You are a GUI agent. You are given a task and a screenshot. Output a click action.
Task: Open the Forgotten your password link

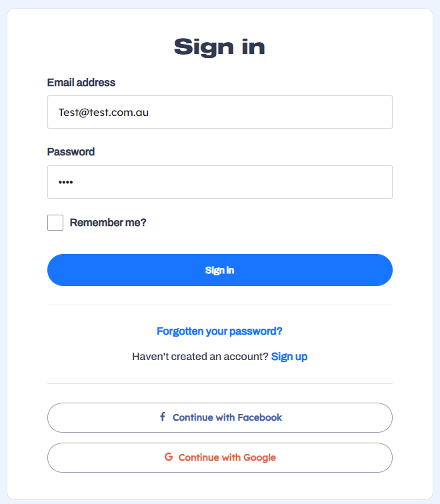point(219,331)
